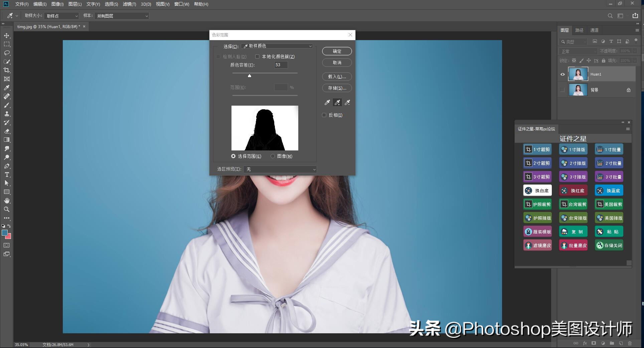Select the Move tool in the toolbar

[7, 35]
